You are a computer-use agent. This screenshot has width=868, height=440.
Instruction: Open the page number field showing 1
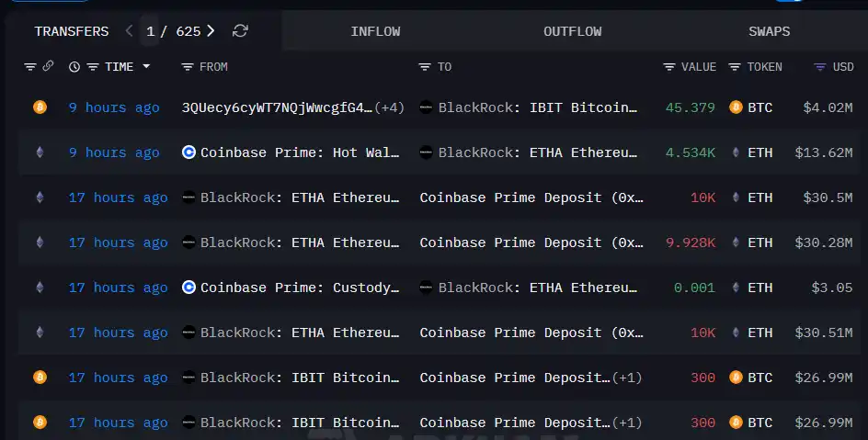click(x=150, y=31)
